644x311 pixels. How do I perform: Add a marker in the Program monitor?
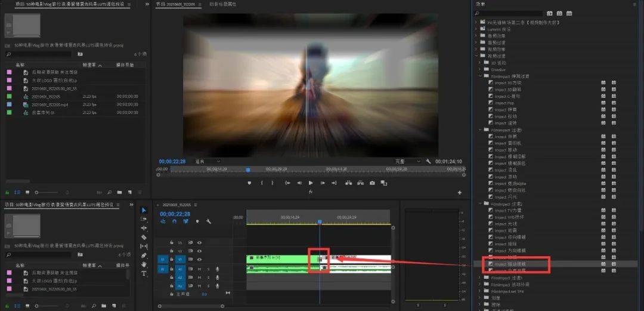249,183
